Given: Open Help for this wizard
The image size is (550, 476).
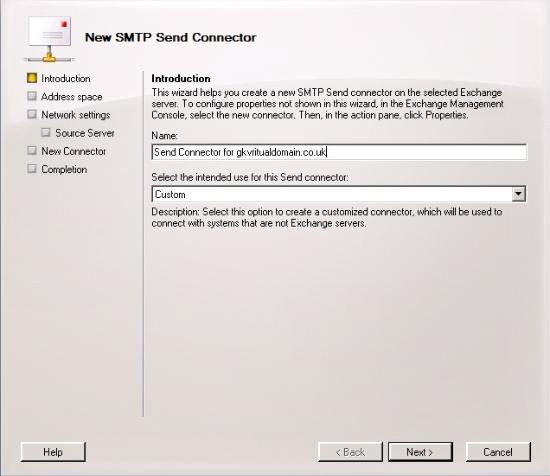Looking at the screenshot, I should point(53,452).
